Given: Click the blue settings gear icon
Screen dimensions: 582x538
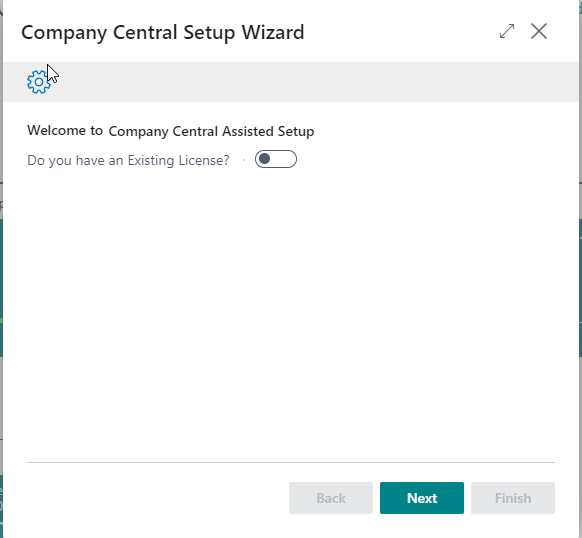Looking at the screenshot, I should (x=39, y=82).
